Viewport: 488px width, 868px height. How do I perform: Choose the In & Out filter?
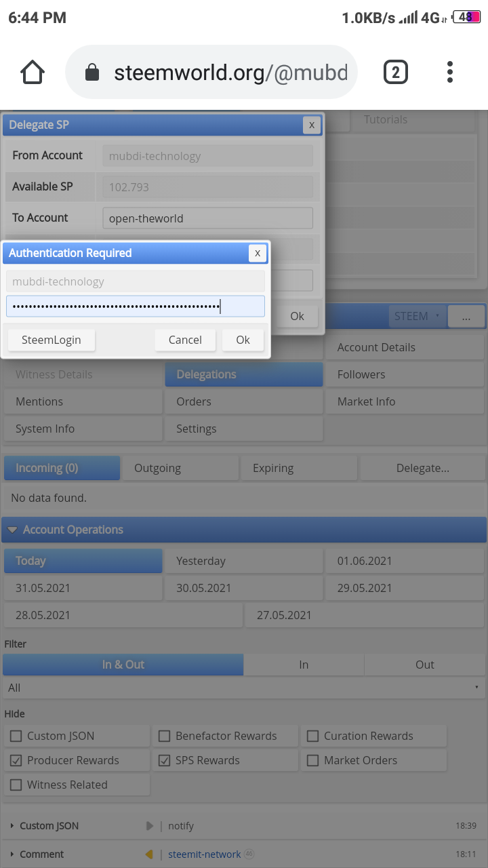pos(123,665)
